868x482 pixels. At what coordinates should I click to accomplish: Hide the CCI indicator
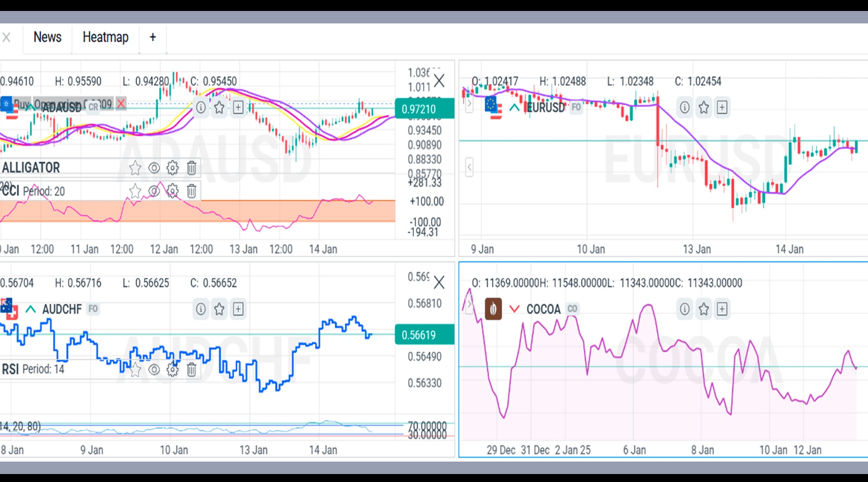point(153,191)
